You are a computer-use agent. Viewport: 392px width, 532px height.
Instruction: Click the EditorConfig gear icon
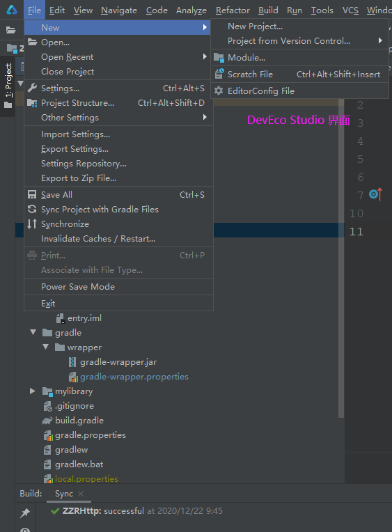219,91
